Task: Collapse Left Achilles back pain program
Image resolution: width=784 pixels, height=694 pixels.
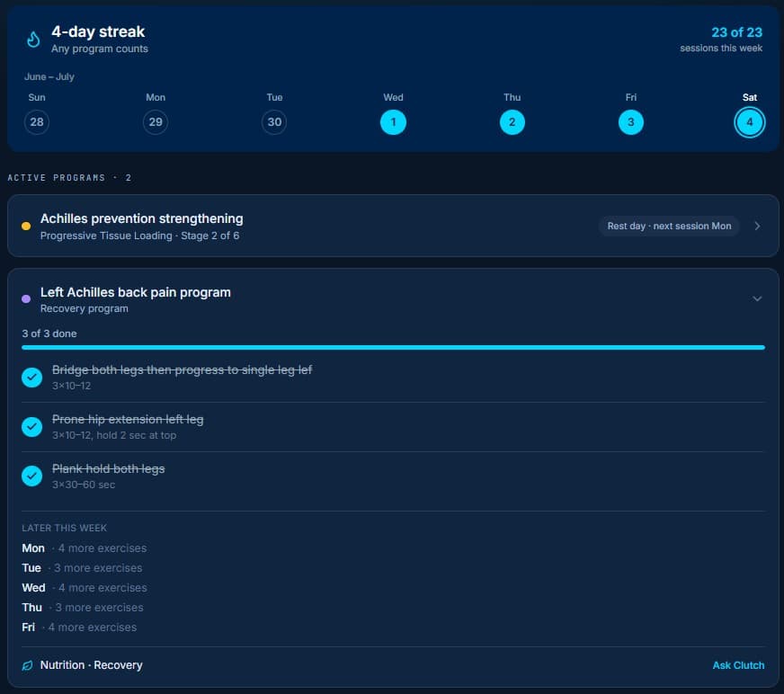Action: click(x=758, y=299)
